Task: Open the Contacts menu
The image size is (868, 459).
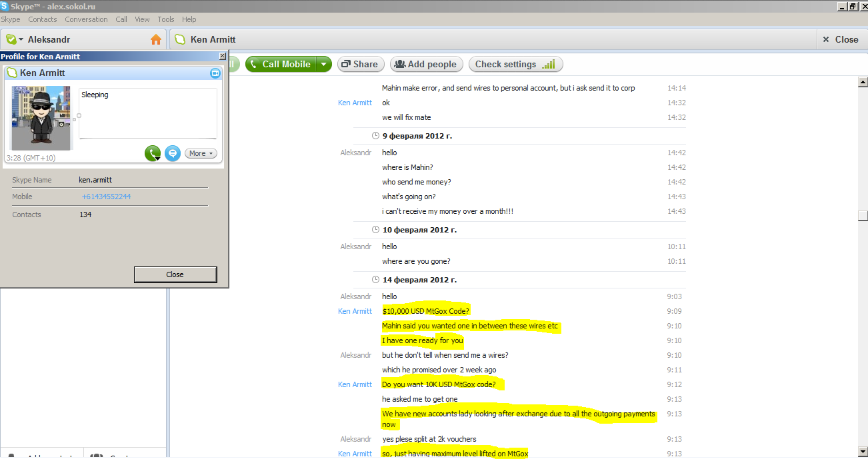Action: [43, 19]
